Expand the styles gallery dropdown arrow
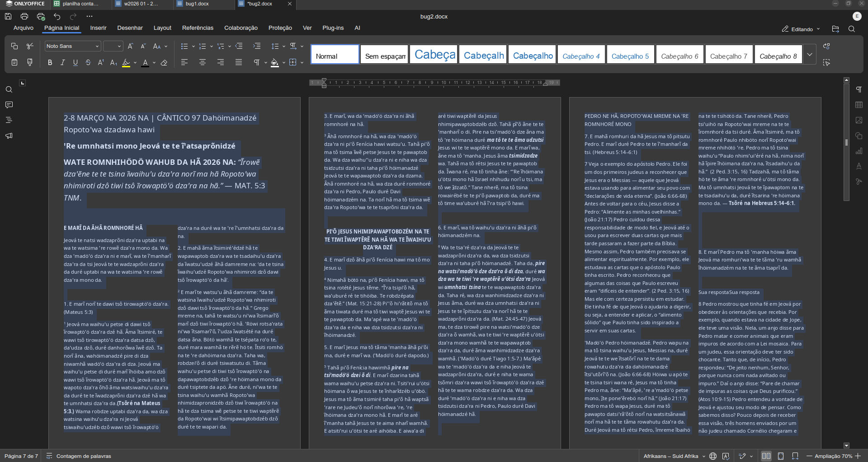 pos(810,55)
